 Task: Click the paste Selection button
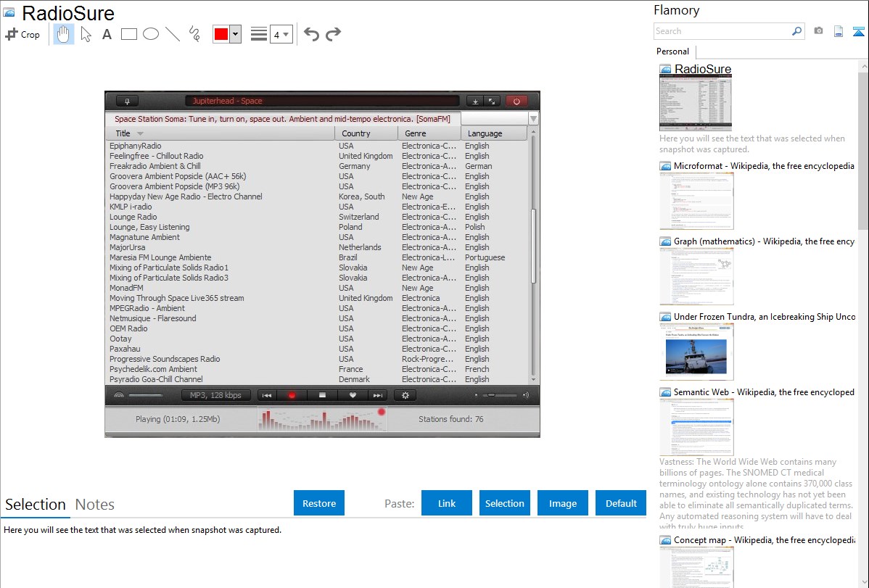coord(504,503)
